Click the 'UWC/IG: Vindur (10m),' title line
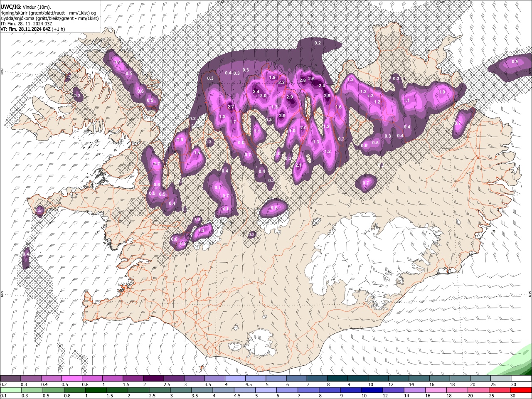 (26, 7)
